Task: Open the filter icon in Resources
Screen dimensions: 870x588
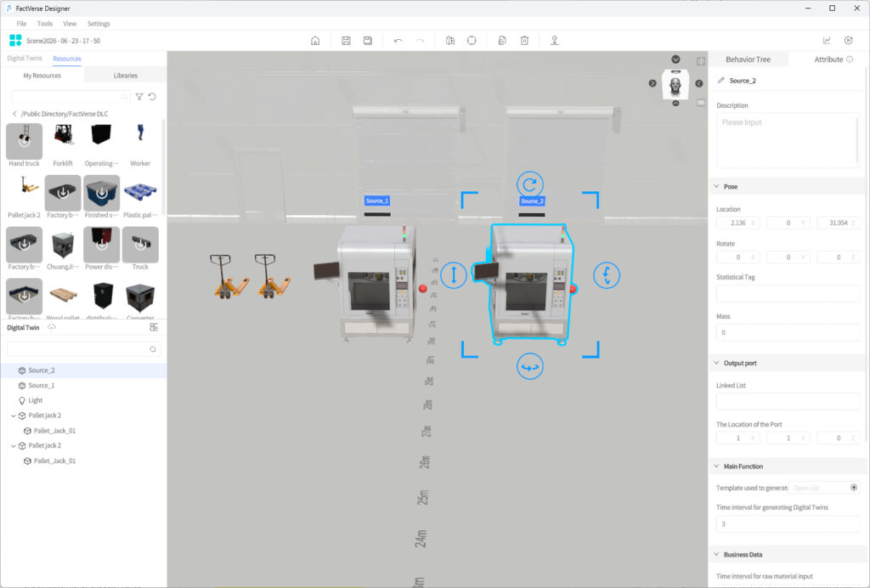Action: click(139, 97)
